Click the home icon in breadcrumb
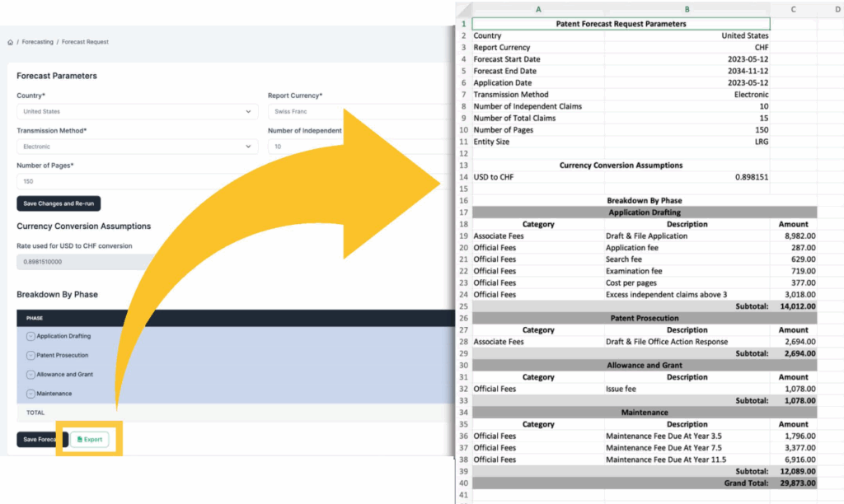 coord(10,42)
